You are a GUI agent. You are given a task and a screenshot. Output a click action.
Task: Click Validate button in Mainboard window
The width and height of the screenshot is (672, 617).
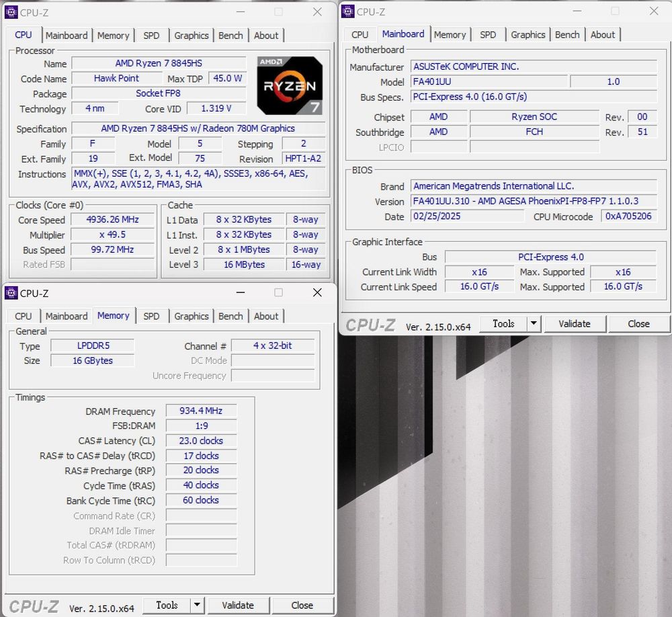575,324
